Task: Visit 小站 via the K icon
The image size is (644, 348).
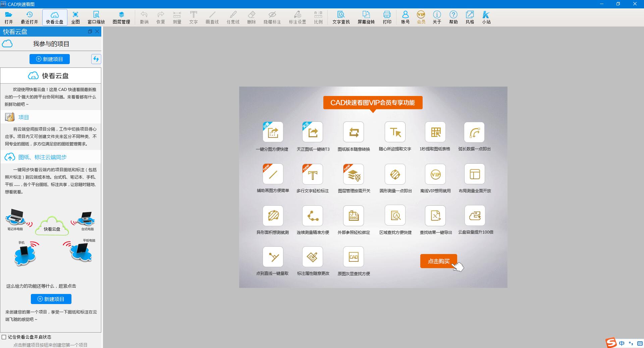Action: pos(486,17)
